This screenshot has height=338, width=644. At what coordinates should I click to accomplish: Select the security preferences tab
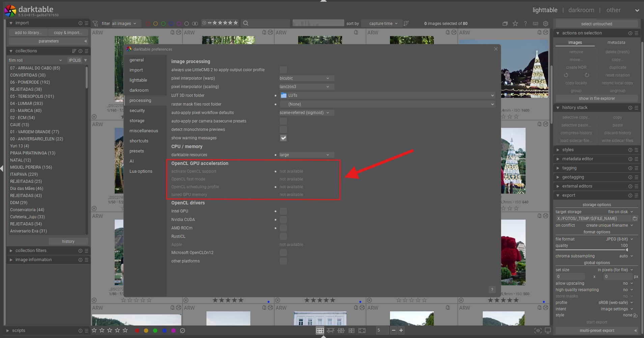tap(137, 111)
